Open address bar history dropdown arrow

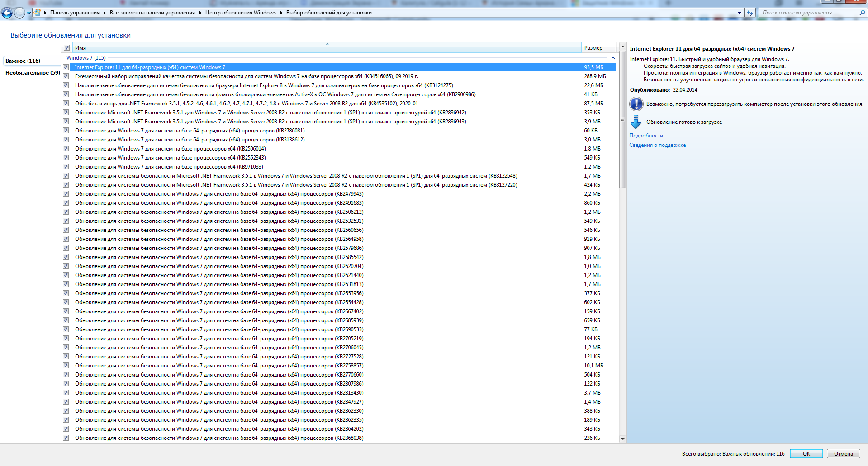coord(740,13)
